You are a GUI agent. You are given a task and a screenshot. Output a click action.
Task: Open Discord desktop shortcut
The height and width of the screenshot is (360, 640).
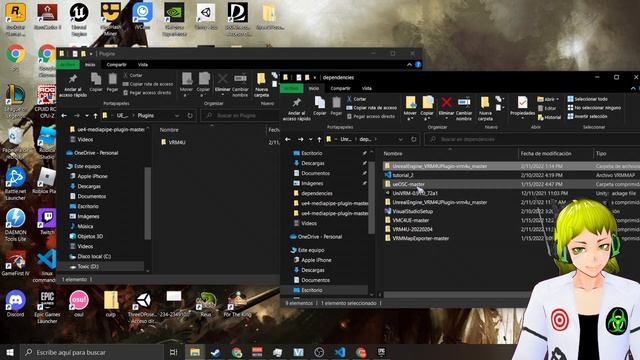(16, 303)
